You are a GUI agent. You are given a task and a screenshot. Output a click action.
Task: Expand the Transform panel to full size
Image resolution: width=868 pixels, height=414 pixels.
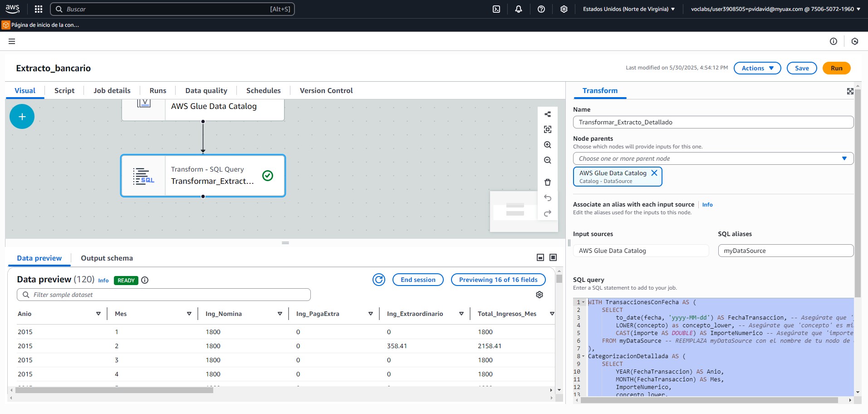(850, 91)
